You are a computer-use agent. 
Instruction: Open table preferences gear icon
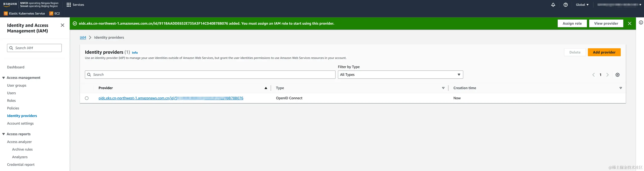coord(617,75)
